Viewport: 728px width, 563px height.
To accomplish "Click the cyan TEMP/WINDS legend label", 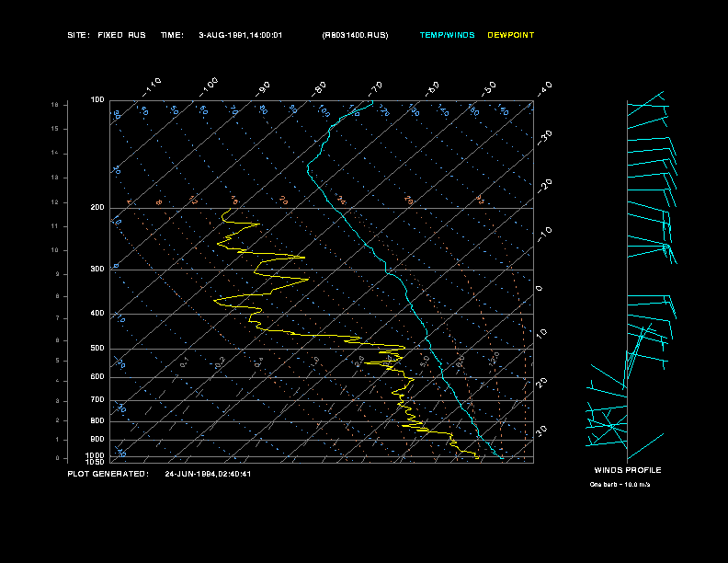I will pyautogui.click(x=447, y=35).
